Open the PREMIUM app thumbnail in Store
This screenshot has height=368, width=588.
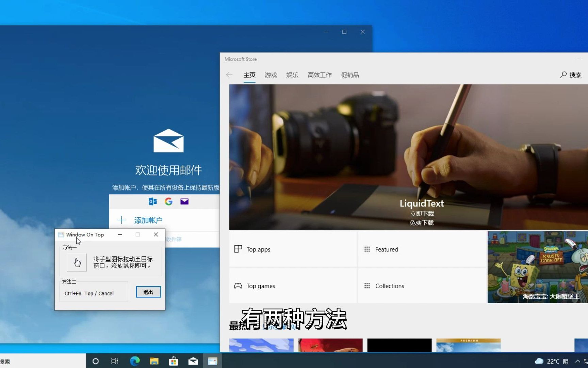pyautogui.click(x=468, y=345)
